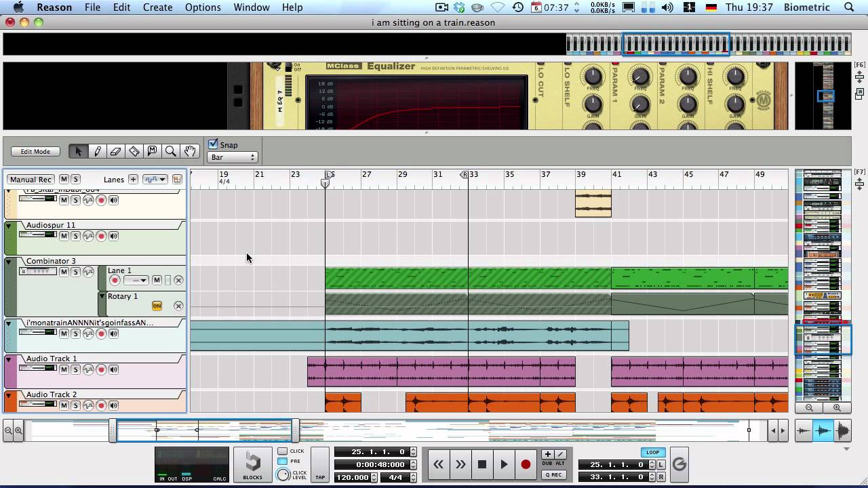The width and height of the screenshot is (868, 488).
Task: Toggle the Pre count-in button
Action: pos(283,462)
